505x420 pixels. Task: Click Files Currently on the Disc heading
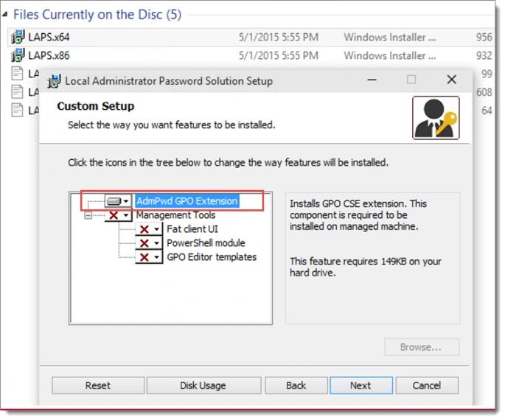tap(97, 15)
